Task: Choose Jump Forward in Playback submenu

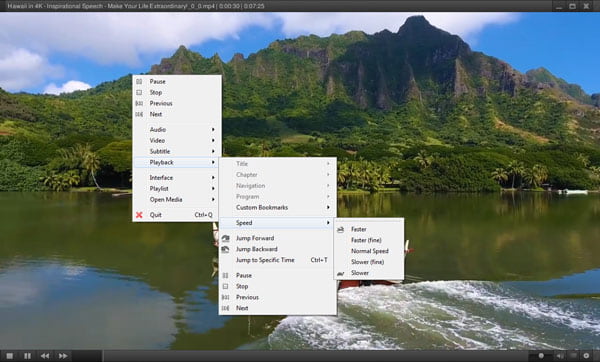Action: point(278,238)
